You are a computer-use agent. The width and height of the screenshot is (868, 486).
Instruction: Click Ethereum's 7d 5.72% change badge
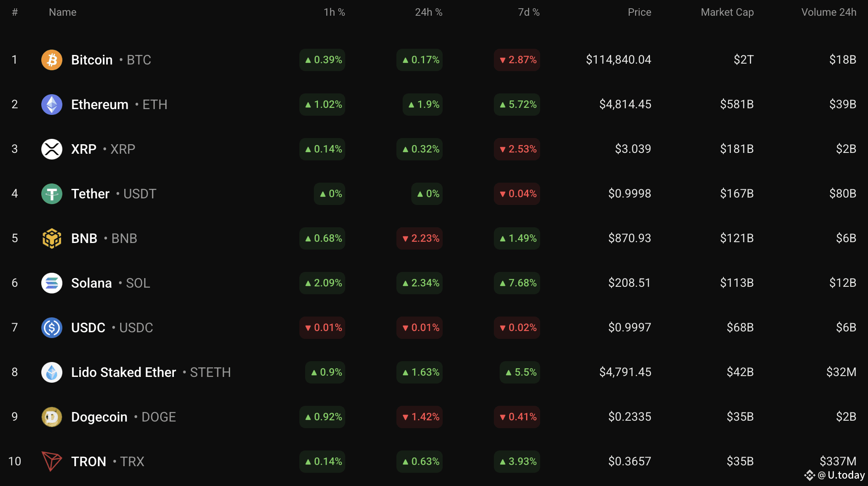517,105
